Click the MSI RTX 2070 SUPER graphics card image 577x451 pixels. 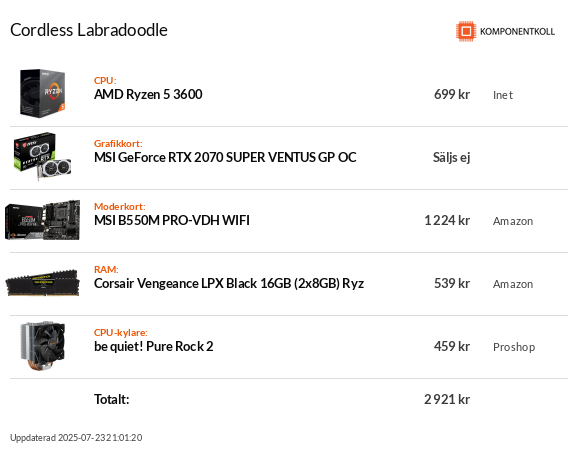point(42,157)
